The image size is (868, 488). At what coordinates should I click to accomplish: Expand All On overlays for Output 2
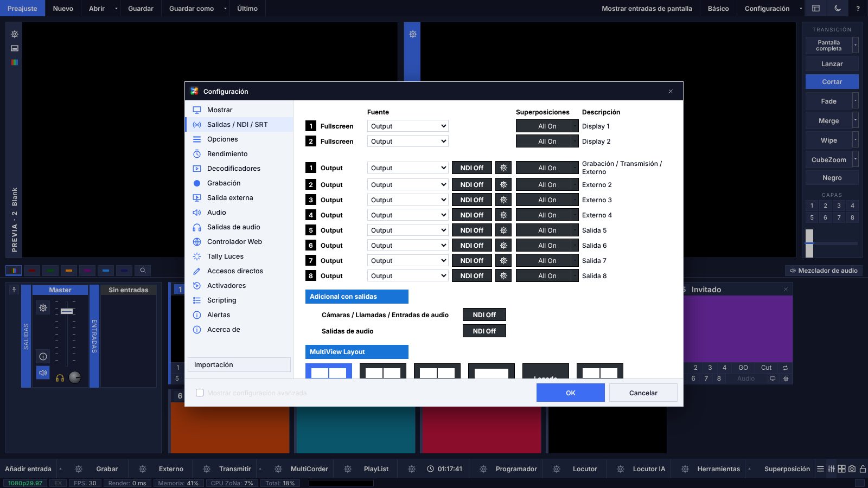(x=575, y=185)
